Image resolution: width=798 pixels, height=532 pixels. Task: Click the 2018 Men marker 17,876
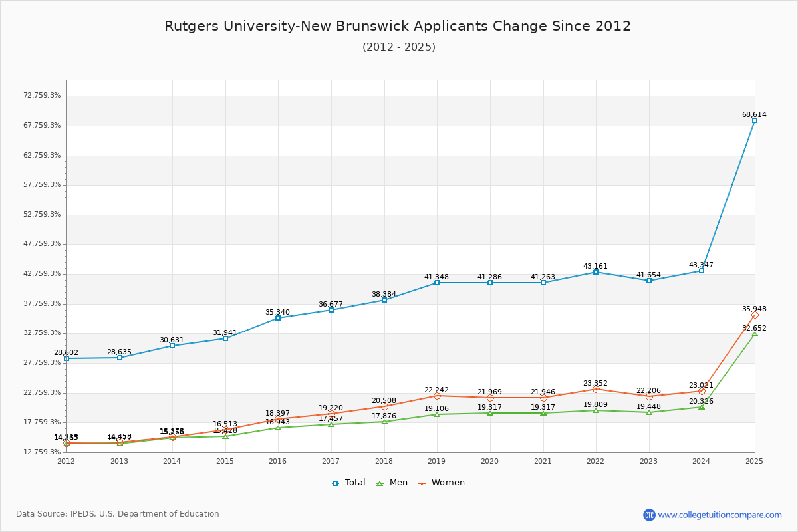point(384,422)
